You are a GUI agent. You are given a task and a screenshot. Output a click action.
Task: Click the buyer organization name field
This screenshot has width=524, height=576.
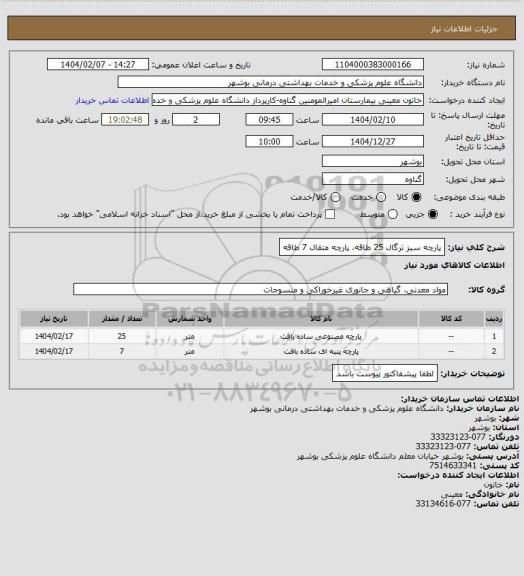click(x=270, y=82)
